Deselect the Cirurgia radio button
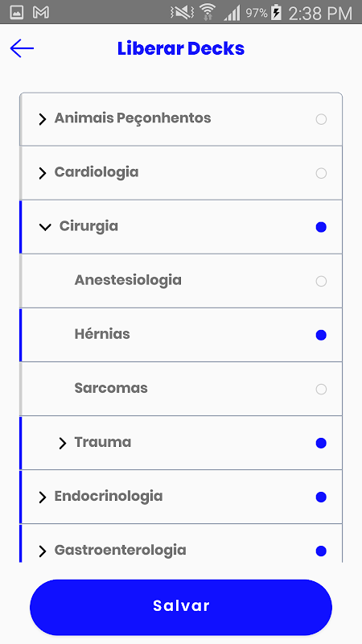 (321, 227)
